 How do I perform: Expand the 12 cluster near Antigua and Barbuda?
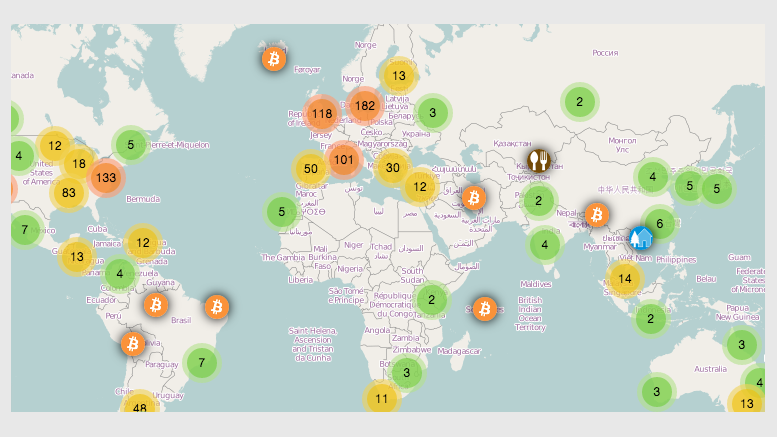(x=143, y=243)
